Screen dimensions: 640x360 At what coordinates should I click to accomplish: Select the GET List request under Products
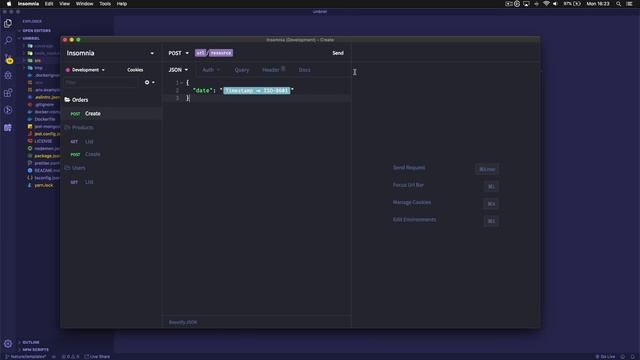click(111, 141)
